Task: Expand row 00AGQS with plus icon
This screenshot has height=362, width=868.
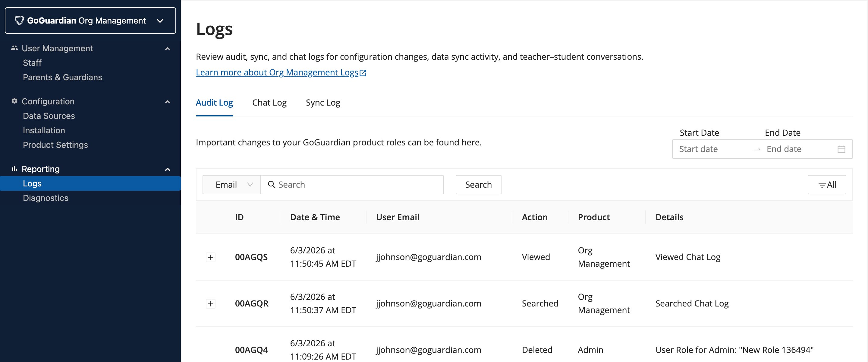Action: (x=211, y=257)
